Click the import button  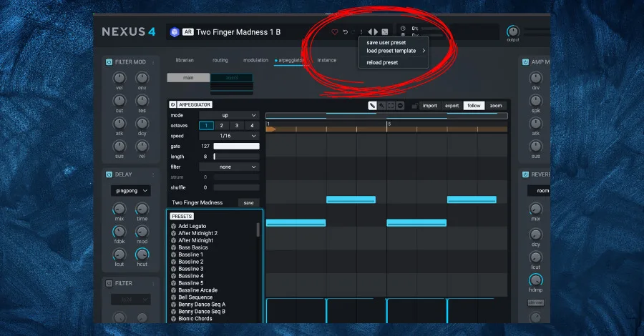[429, 106]
